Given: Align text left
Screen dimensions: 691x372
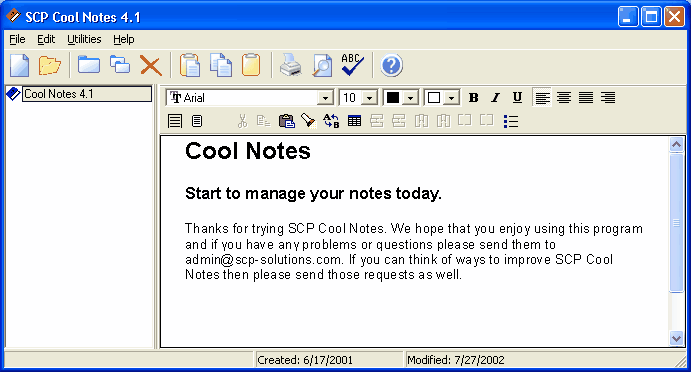Looking at the screenshot, I should point(542,97).
